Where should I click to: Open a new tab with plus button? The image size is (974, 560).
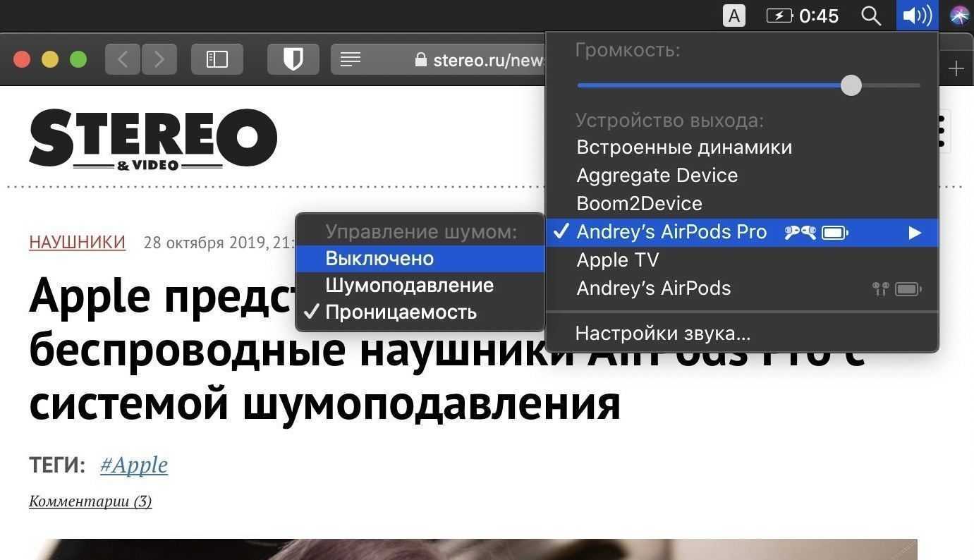click(x=956, y=68)
